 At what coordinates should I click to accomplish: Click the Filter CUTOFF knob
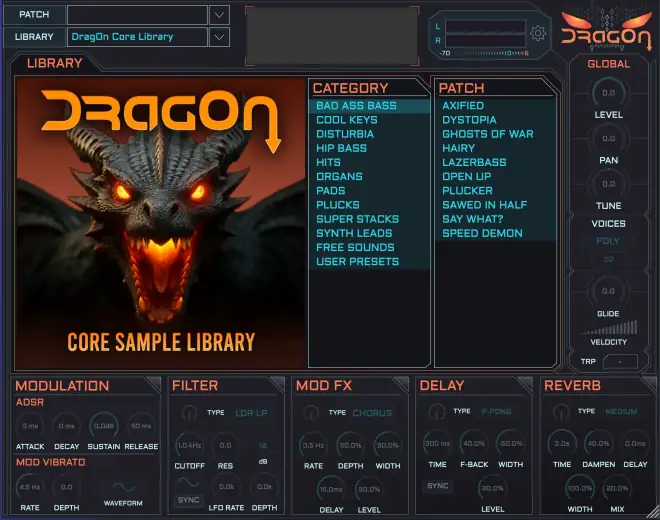189,445
